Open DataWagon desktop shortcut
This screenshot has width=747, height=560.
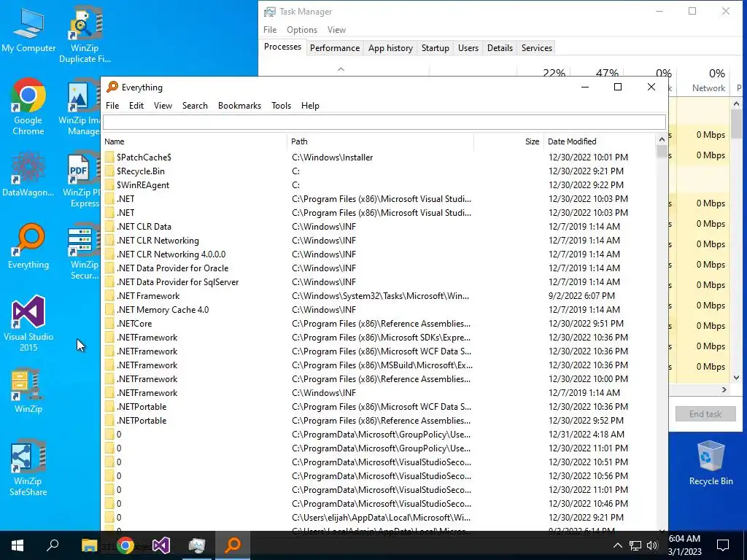28,174
